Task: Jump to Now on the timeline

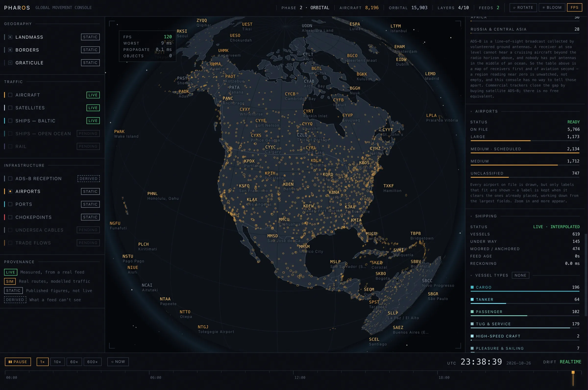Action: tap(118, 362)
